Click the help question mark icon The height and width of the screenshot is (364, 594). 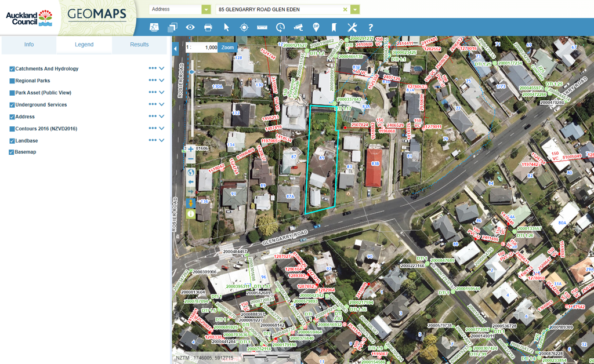[x=370, y=27]
